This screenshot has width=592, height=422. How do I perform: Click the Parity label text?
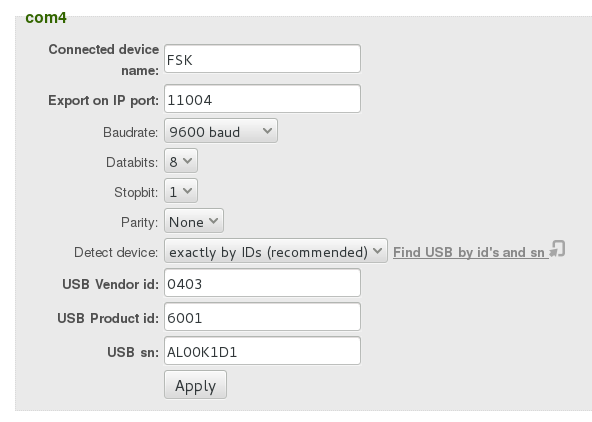point(139,222)
